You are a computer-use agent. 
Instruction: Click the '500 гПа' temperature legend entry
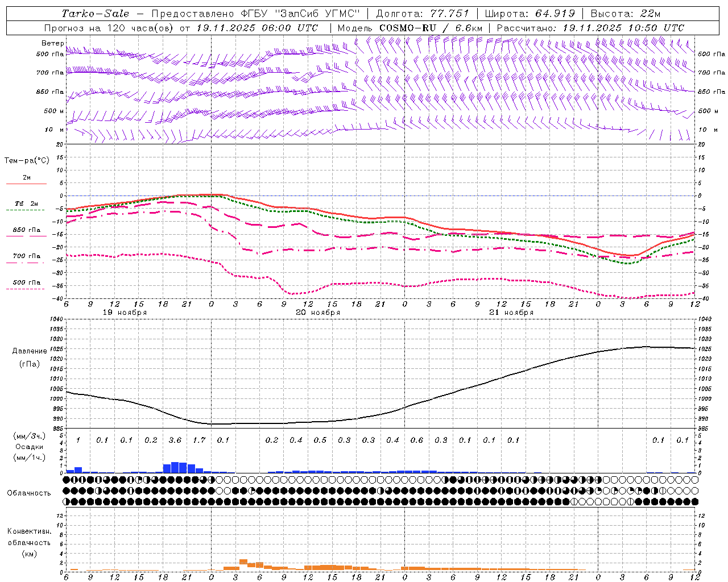26,282
